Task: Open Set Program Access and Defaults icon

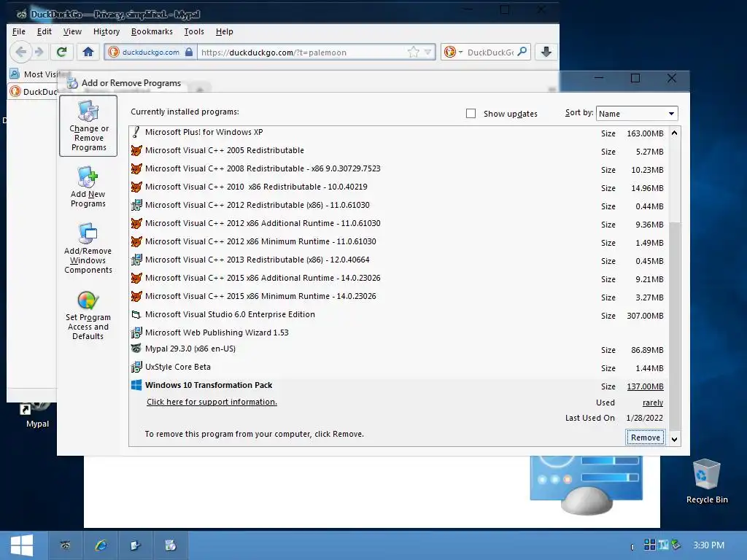Action: coord(88,315)
